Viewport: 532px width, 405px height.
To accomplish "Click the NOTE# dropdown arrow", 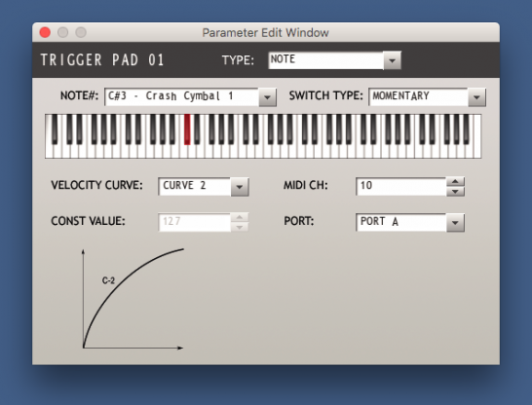I will 267,97.
